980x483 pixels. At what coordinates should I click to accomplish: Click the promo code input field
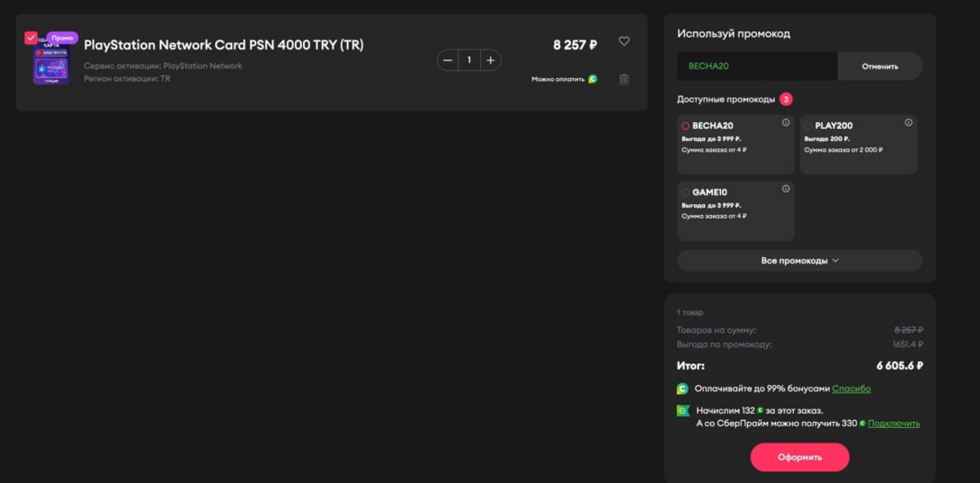tap(757, 67)
